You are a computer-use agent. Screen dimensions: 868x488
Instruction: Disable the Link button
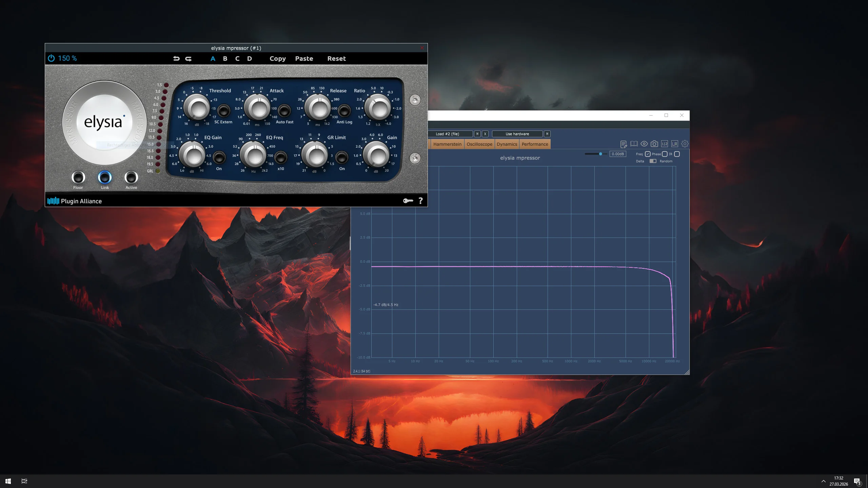105,177
